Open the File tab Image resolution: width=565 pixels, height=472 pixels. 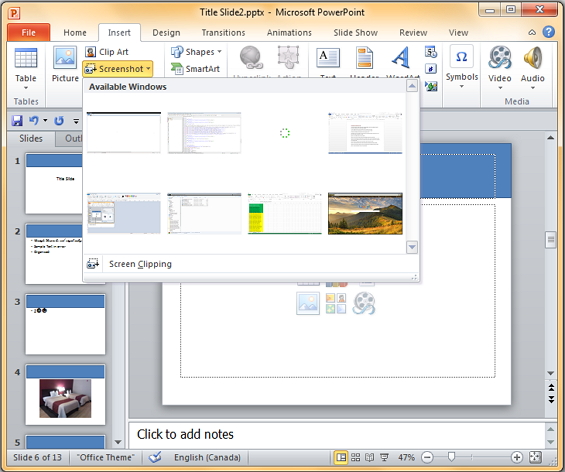pyautogui.click(x=28, y=32)
